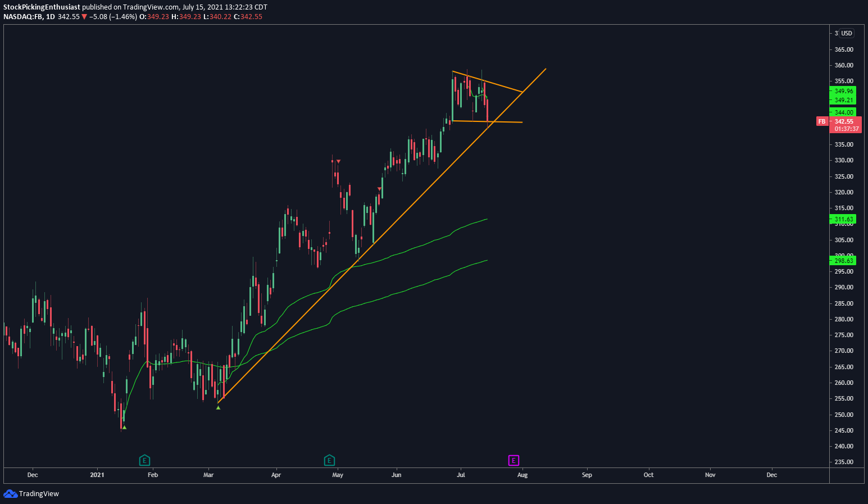The width and height of the screenshot is (868, 504).
Task: Click the green 349.96 price label
Action: tap(844, 91)
